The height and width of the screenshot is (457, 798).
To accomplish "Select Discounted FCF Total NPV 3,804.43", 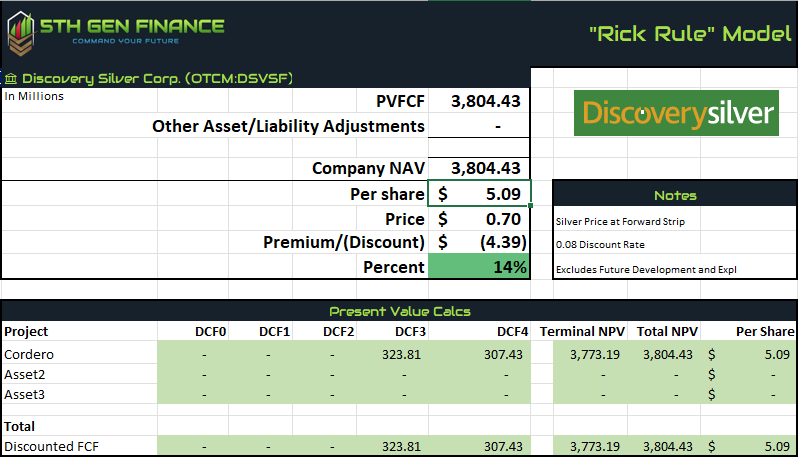I will (x=667, y=446).
